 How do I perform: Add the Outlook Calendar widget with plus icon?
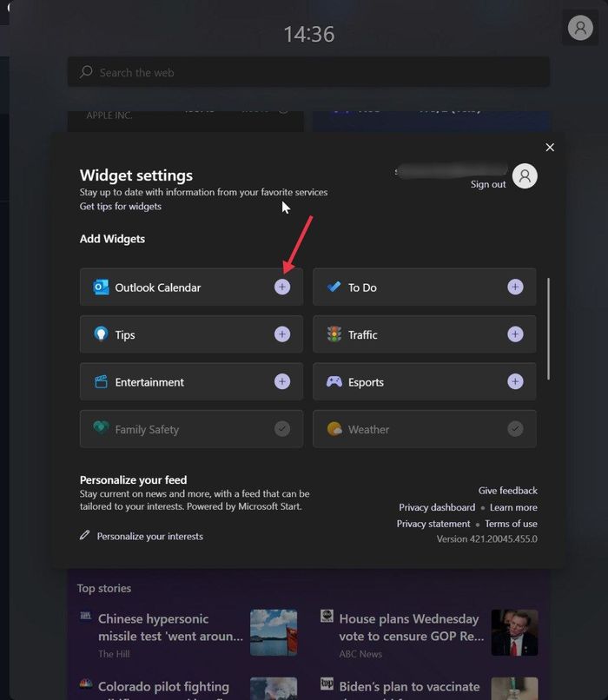pos(282,287)
